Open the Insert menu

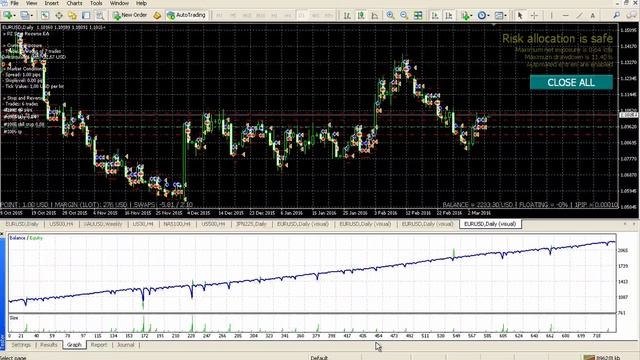(x=51, y=3)
